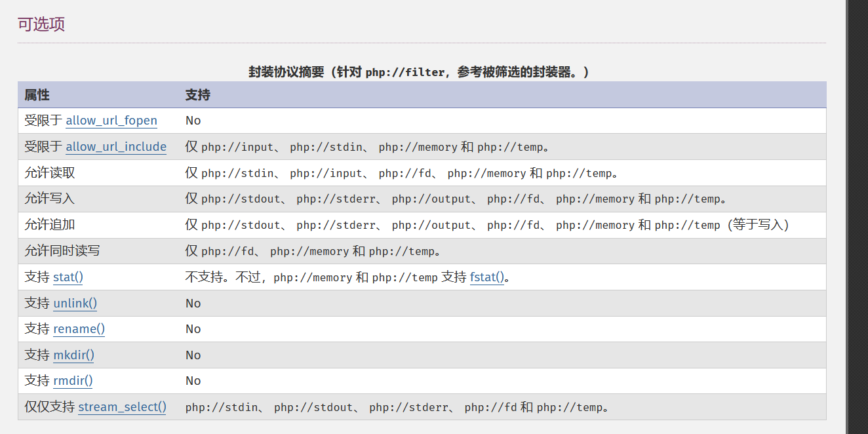Image resolution: width=868 pixels, height=434 pixels.
Task: Open the stat() function link
Action: (68, 277)
